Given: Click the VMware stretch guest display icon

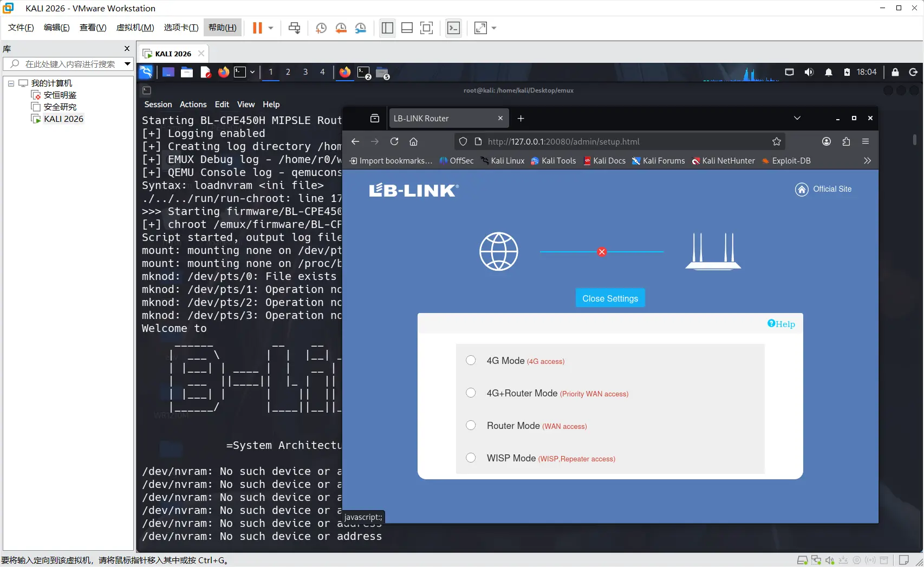Looking at the screenshot, I should (x=480, y=28).
